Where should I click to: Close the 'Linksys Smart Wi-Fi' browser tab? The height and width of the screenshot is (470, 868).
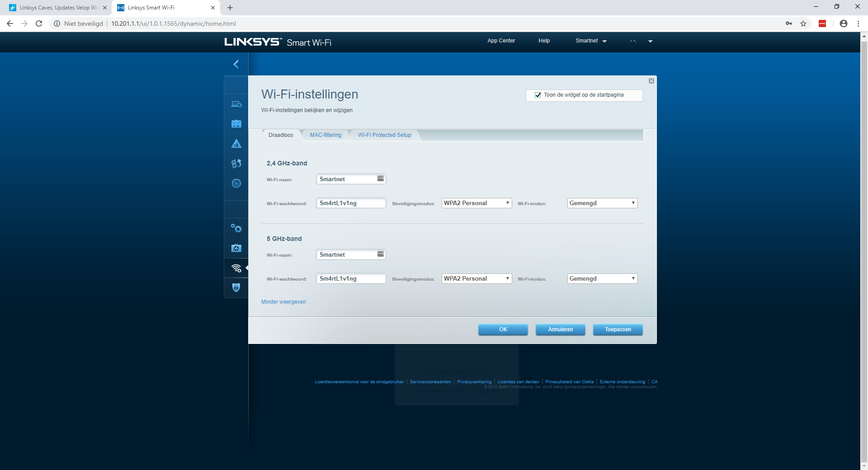pyautogui.click(x=213, y=8)
